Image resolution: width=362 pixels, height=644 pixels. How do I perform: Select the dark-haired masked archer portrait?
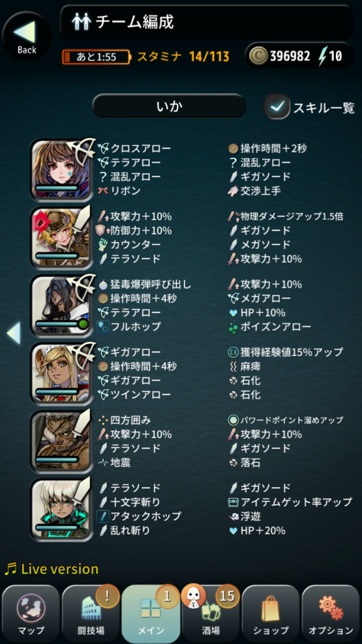click(61, 306)
